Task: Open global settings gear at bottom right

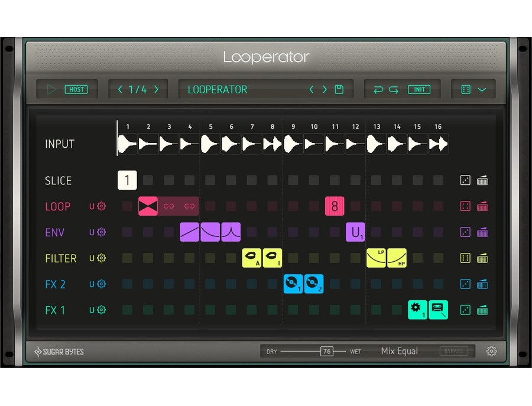Action: coord(491,352)
